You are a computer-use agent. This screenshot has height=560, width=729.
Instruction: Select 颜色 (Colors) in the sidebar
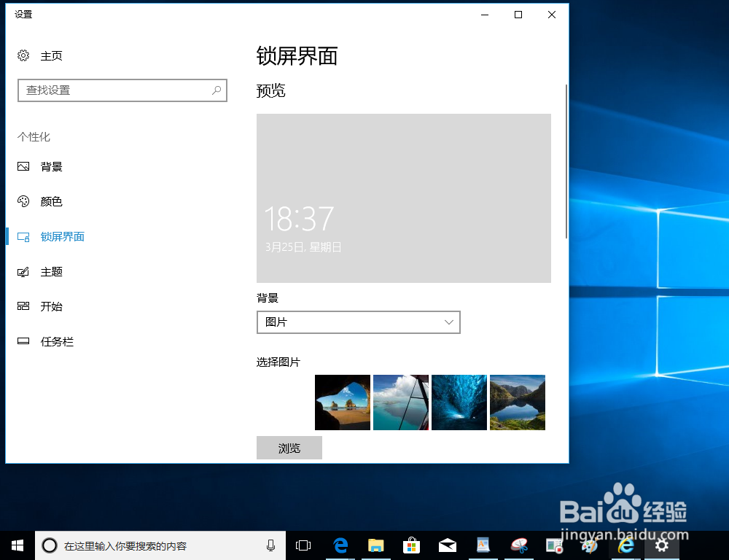coord(51,201)
